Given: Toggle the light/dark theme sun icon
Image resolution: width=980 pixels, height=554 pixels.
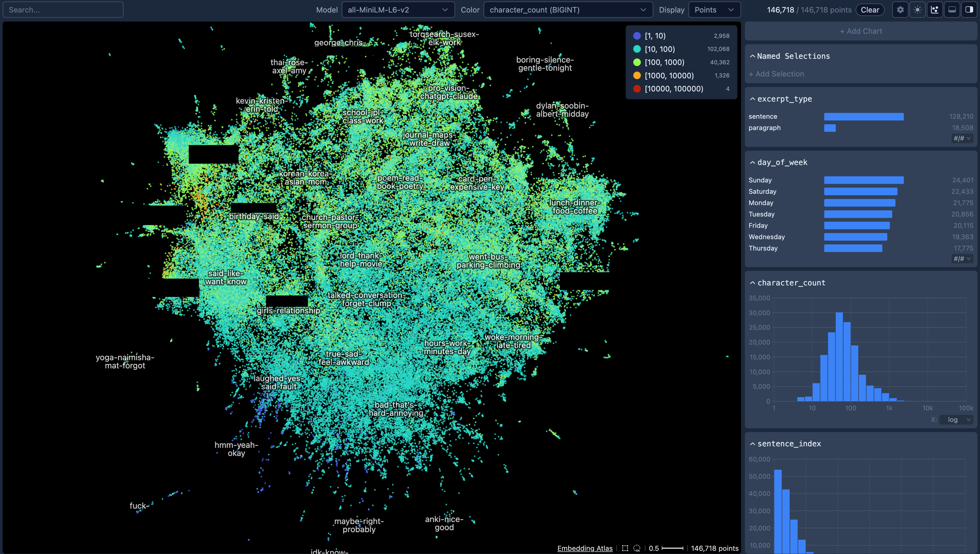Looking at the screenshot, I should point(917,10).
